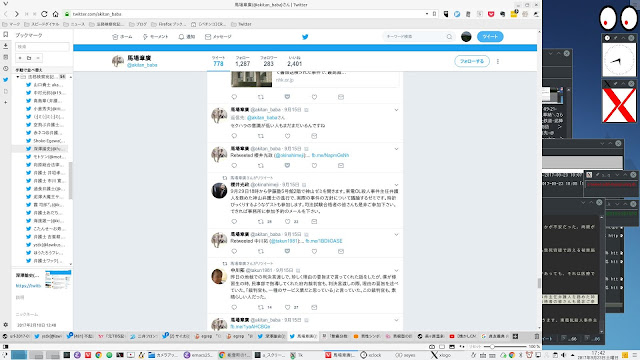
Task: Follow this user with the フォローする button
Action: [x=472, y=61]
